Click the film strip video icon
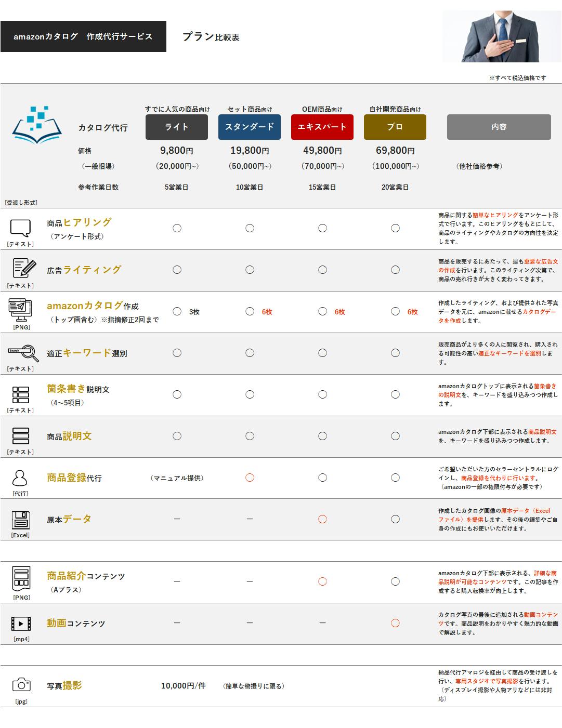Screen dimensions: 562x728 (21, 623)
